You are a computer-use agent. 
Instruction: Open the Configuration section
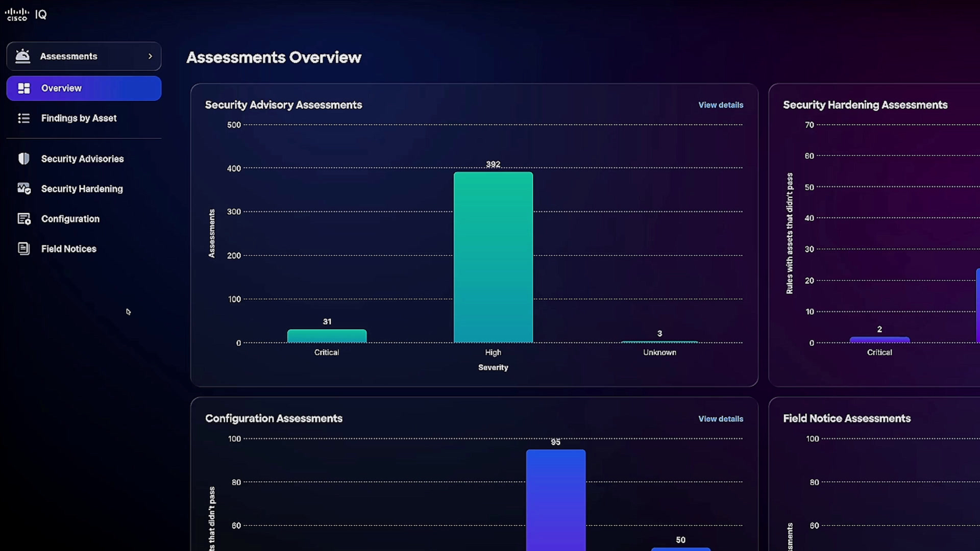[84, 219]
